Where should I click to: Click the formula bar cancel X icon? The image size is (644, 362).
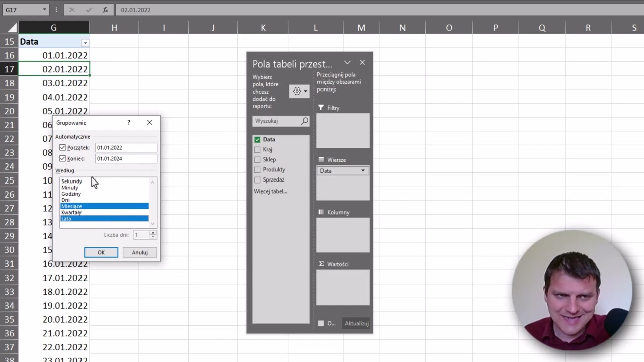pyautogui.click(x=71, y=10)
